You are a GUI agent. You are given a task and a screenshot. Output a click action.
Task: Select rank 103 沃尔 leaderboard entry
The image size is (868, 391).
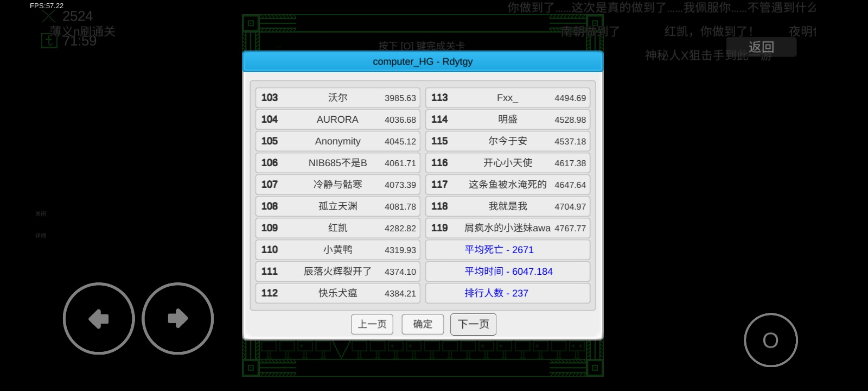tap(338, 98)
